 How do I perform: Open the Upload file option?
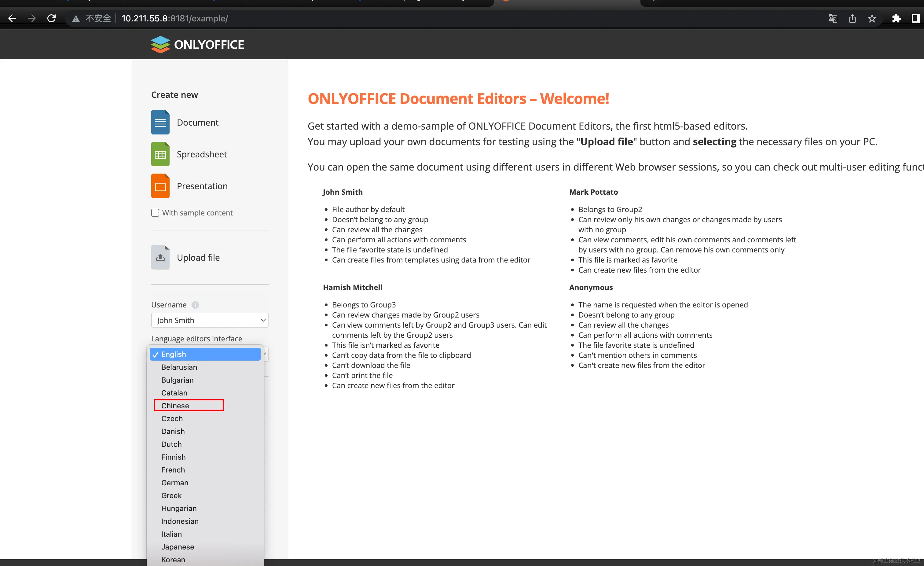pyautogui.click(x=198, y=257)
